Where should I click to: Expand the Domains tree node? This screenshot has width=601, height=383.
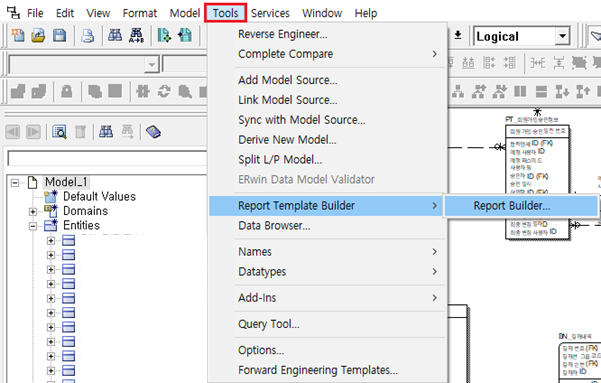[33, 211]
